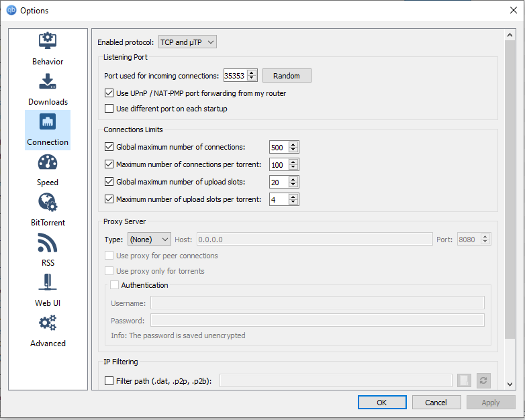Enable use different port on each startup
The width and height of the screenshot is (525, 420).
pyautogui.click(x=109, y=109)
